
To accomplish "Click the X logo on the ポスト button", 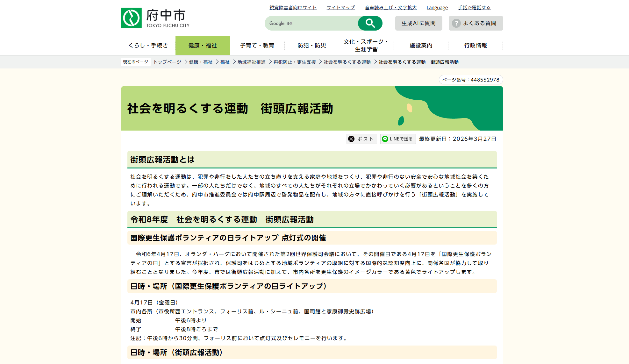I will coord(351,139).
